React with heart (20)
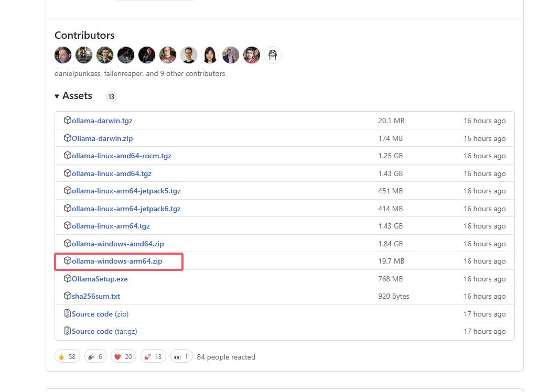 click(x=124, y=357)
